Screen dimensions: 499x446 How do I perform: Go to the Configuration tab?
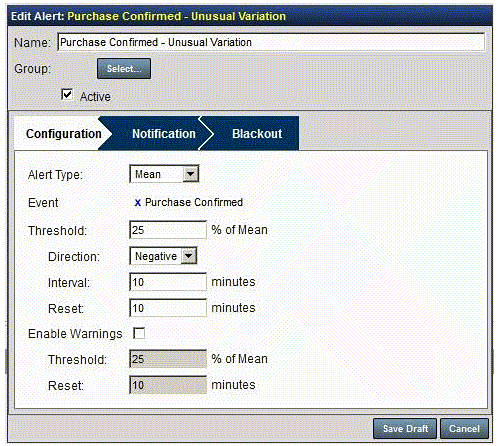pos(63,134)
